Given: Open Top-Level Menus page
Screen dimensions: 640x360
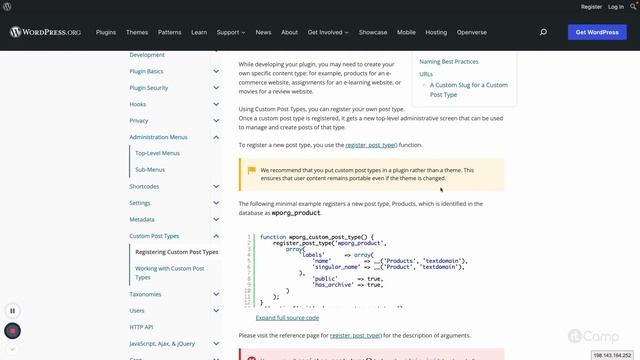Looking at the screenshot, I should point(158,153).
